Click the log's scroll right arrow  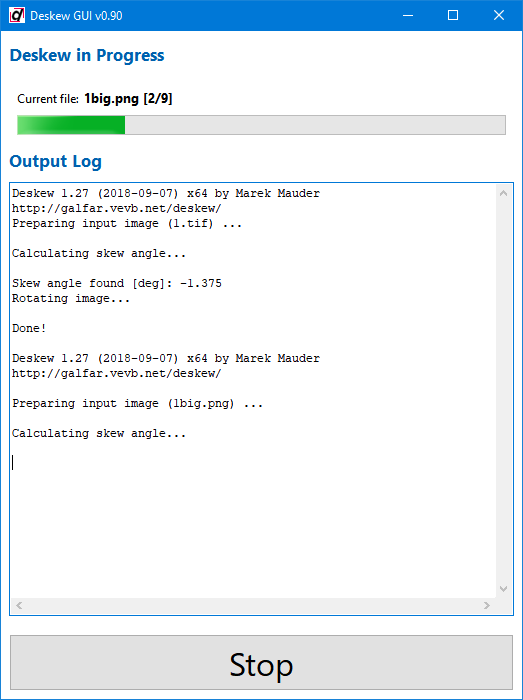point(486,606)
